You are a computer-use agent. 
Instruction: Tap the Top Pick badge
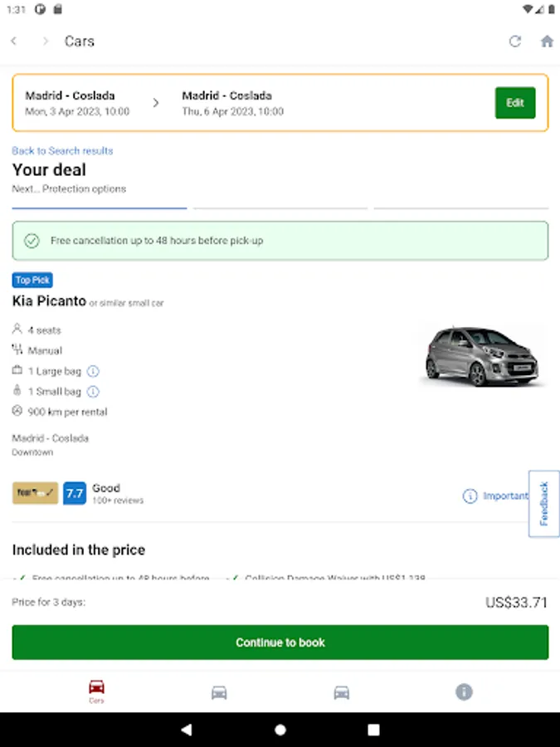point(32,281)
